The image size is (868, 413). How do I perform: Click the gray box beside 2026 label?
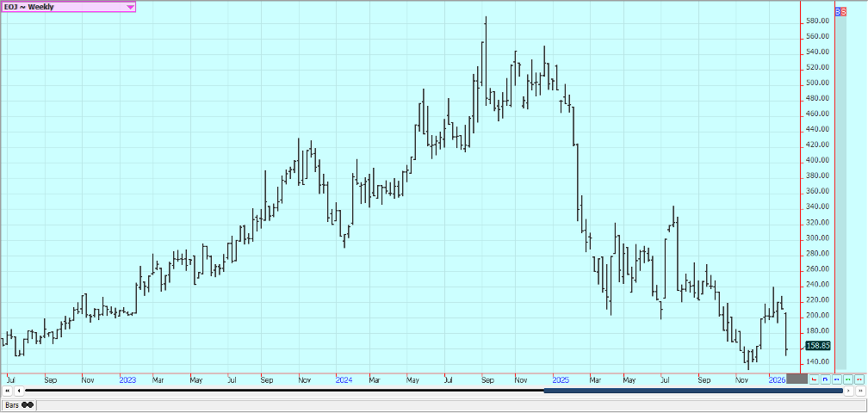[x=797, y=379]
